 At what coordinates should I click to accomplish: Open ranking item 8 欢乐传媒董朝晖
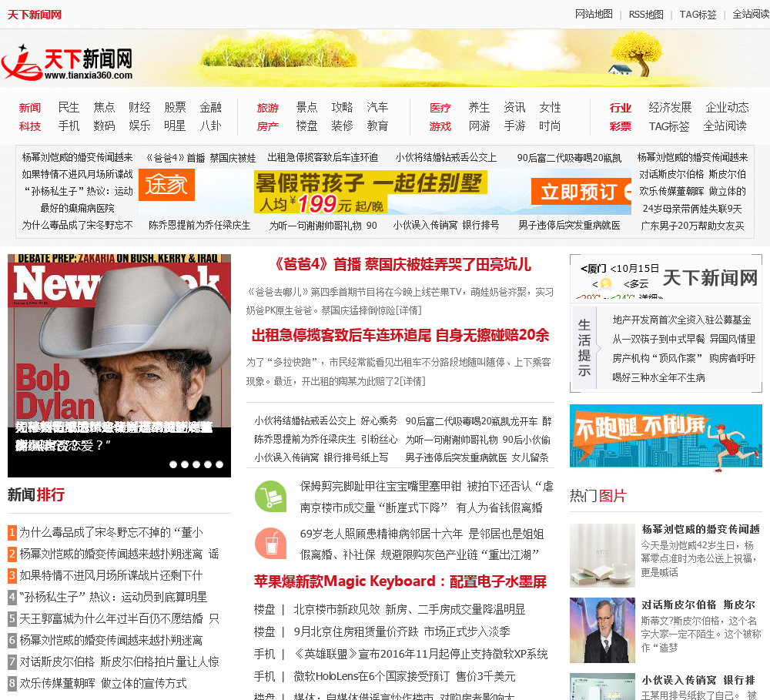(103, 683)
